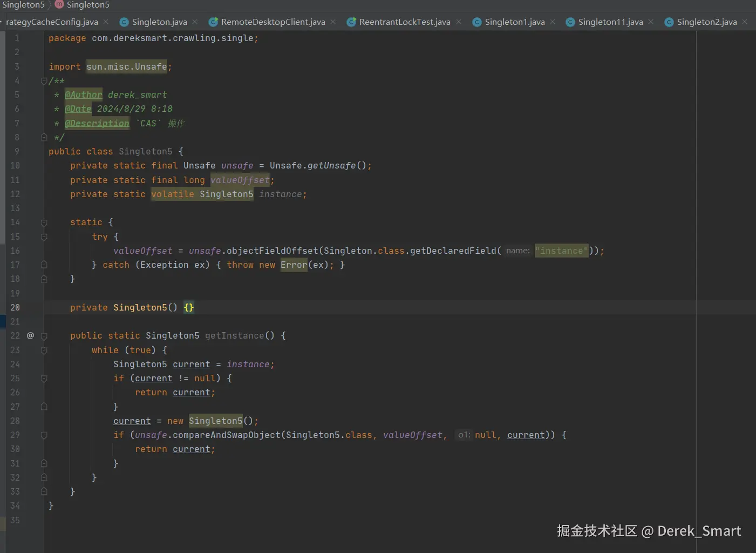Close the Singleton.java tab
Screen dimensions: 756x553
click(x=195, y=22)
